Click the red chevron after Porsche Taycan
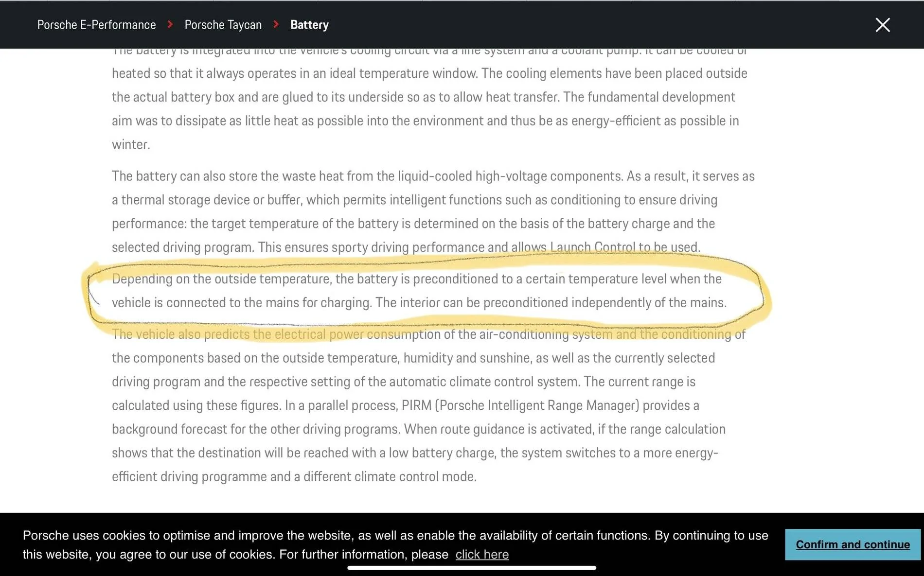Image resolution: width=924 pixels, height=576 pixels. point(276,24)
